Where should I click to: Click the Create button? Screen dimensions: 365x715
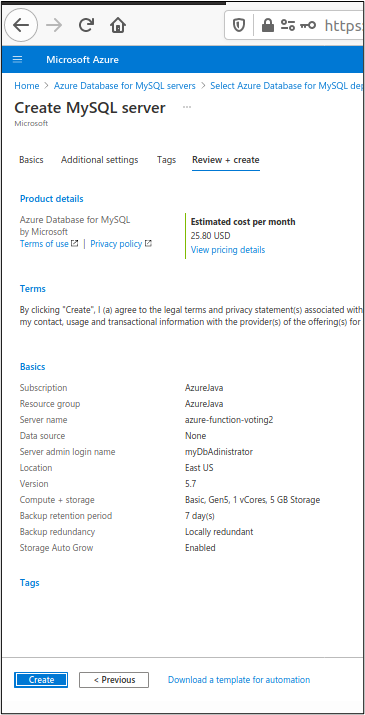coord(41,679)
